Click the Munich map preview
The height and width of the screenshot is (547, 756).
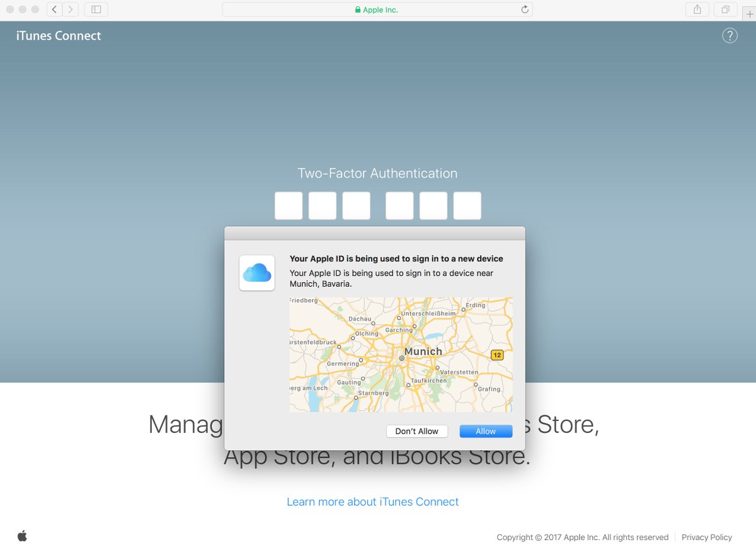(x=401, y=354)
